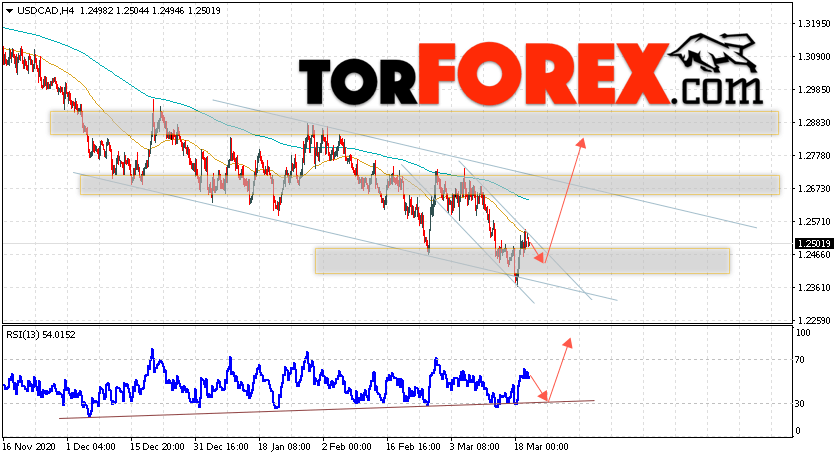Click the 1.29850 price axis label

(814, 90)
